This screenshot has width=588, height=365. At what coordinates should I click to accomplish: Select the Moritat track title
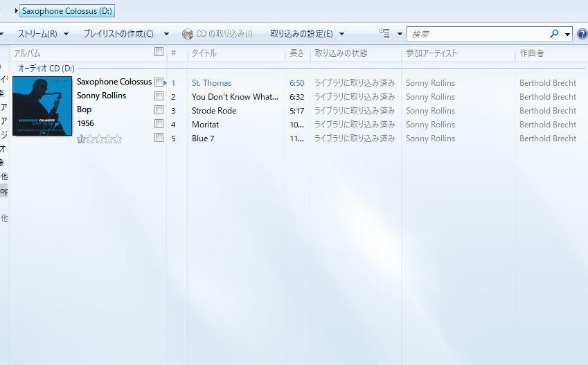coord(205,125)
